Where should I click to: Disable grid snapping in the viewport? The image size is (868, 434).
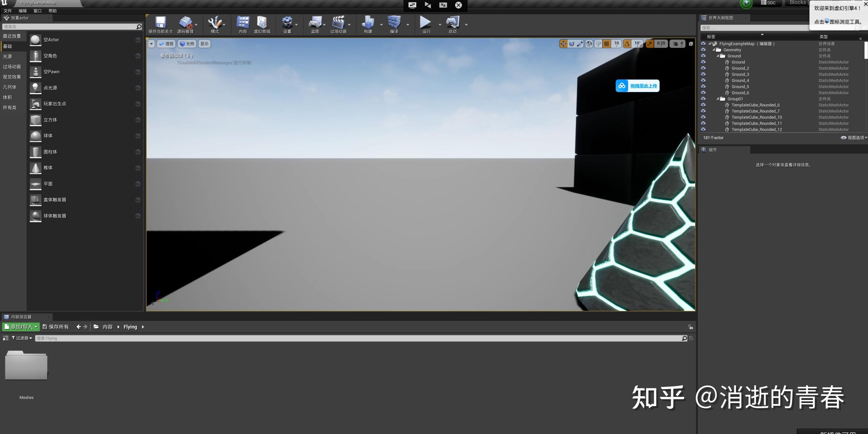[606, 44]
